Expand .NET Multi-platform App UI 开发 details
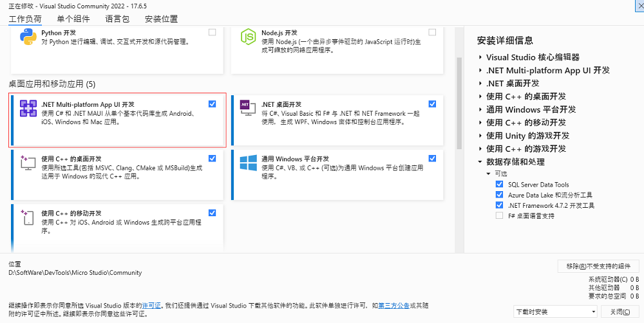644x323 pixels. (480, 70)
